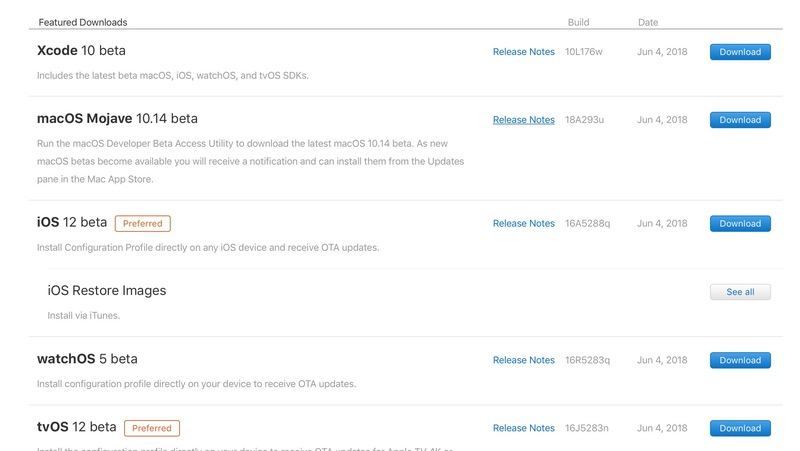Select the watchOS 5 beta title
This screenshot has width=800, height=451.
click(87, 359)
